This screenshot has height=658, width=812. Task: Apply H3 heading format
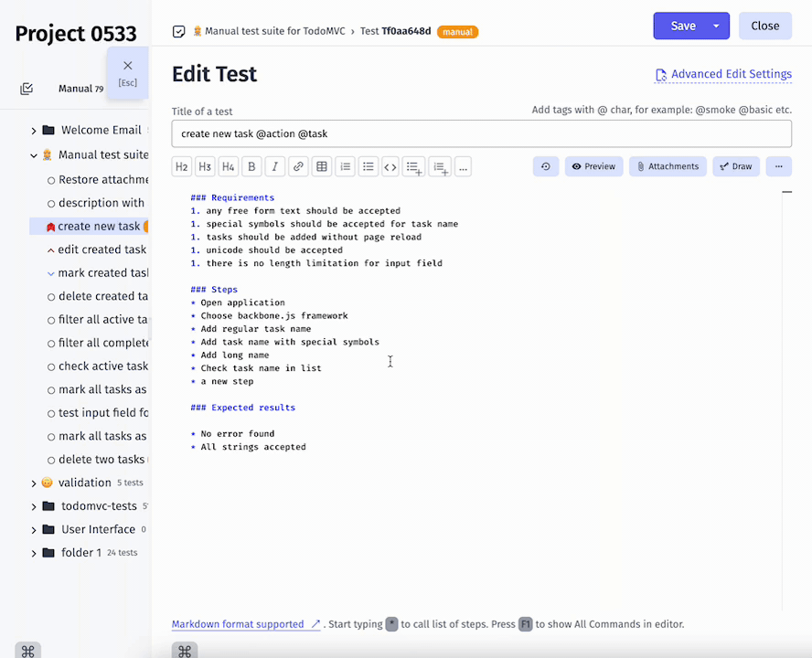point(205,166)
